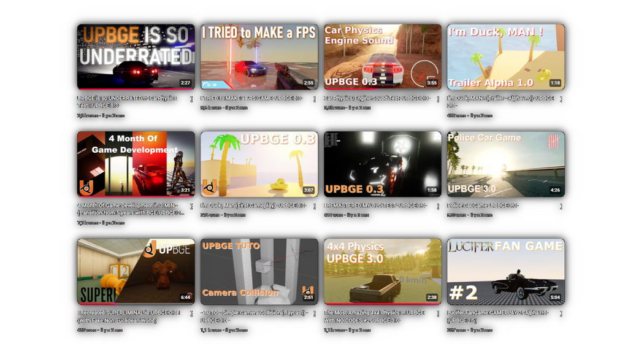Open more actions for I REMASTERED MY OLD TEST
The image size is (644, 362).
pos(438,207)
